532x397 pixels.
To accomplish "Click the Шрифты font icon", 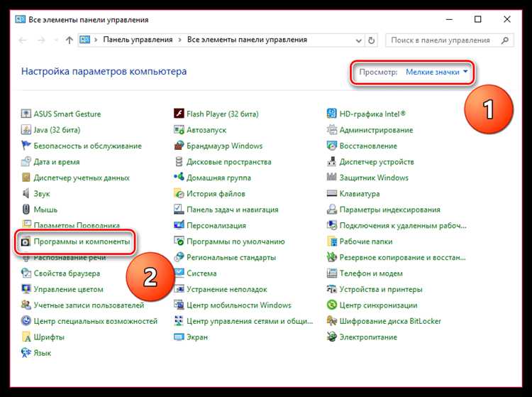I will click(x=26, y=337).
